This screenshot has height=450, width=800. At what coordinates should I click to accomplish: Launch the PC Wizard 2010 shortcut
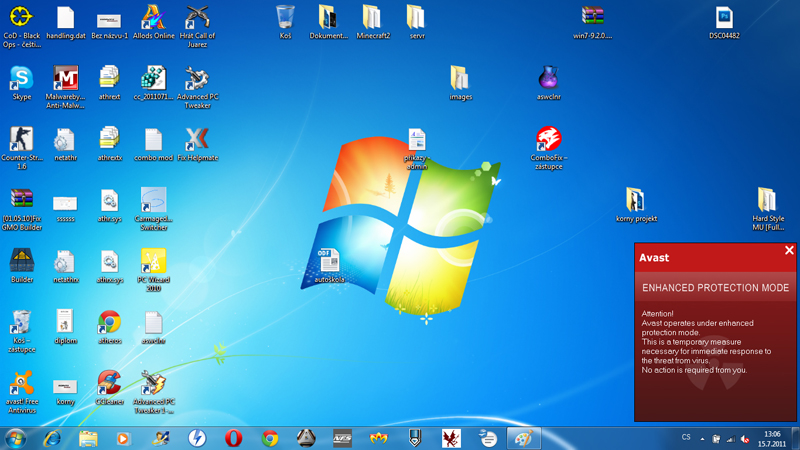click(153, 261)
